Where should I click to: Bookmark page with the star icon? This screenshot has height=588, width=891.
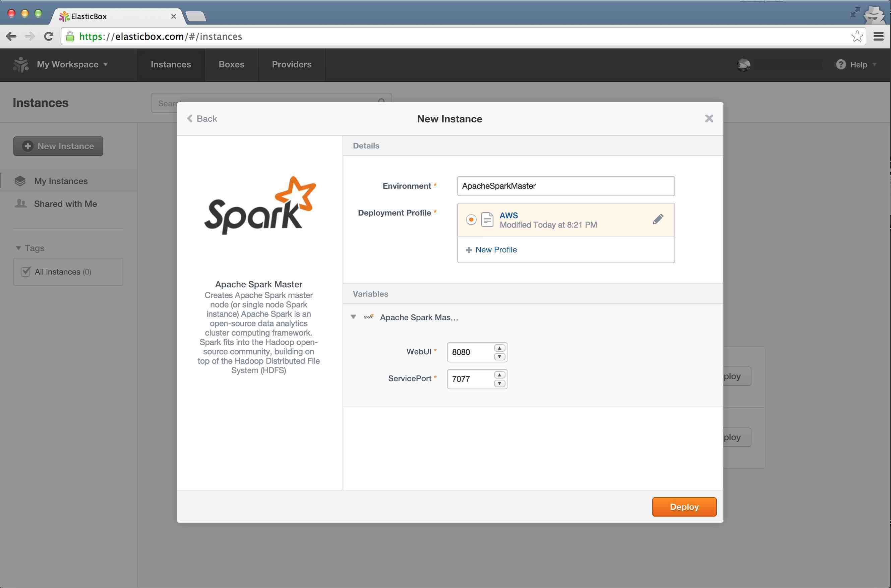tap(857, 37)
